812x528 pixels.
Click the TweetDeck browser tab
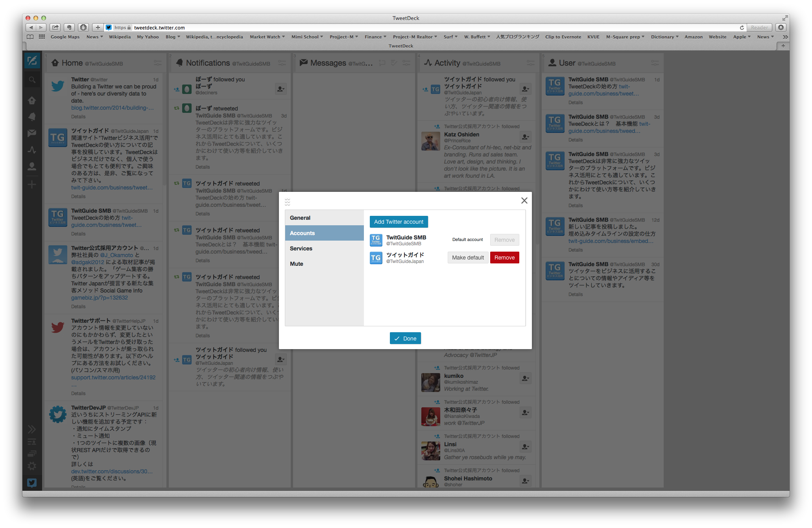[x=401, y=46]
